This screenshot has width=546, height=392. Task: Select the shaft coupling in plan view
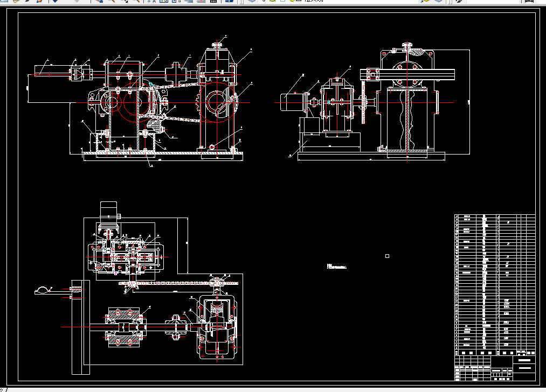point(176,327)
